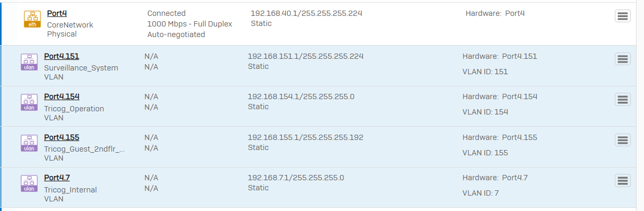Open the hamburger menu for Port4.151
Image resolution: width=644 pixels, height=211 pixels.
tap(623, 59)
